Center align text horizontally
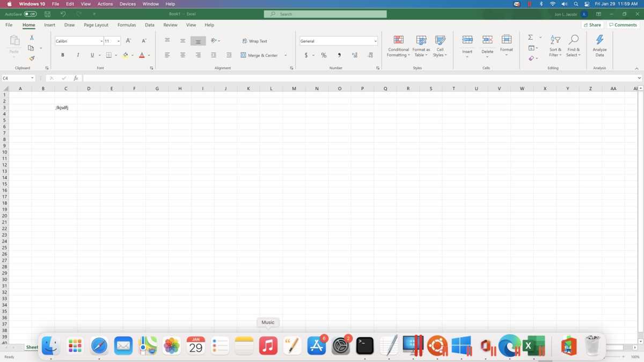The width and height of the screenshot is (644, 362). click(182, 55)
